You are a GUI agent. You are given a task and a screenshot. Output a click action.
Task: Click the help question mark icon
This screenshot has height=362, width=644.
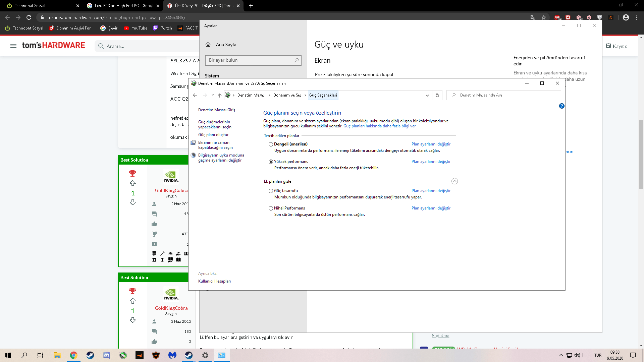[561, 106]
